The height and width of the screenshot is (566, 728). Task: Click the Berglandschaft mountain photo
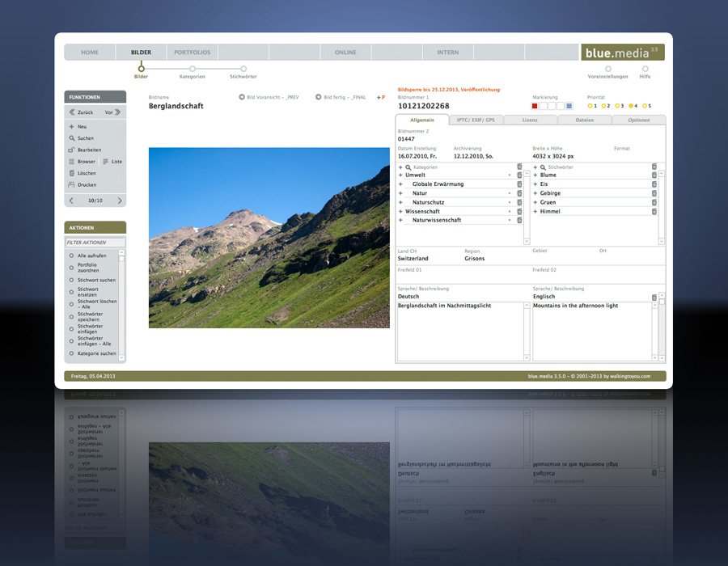pos(269,238)
